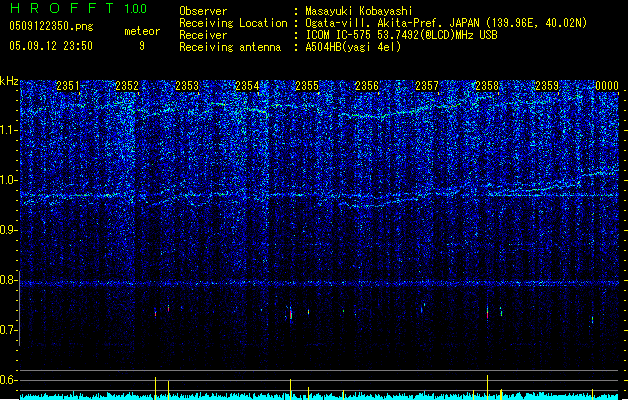Image resolution: width=629 pixels, height=400 pixels.
Task: Click time marker 2354 on the time axis
Action: pos(247,86)
